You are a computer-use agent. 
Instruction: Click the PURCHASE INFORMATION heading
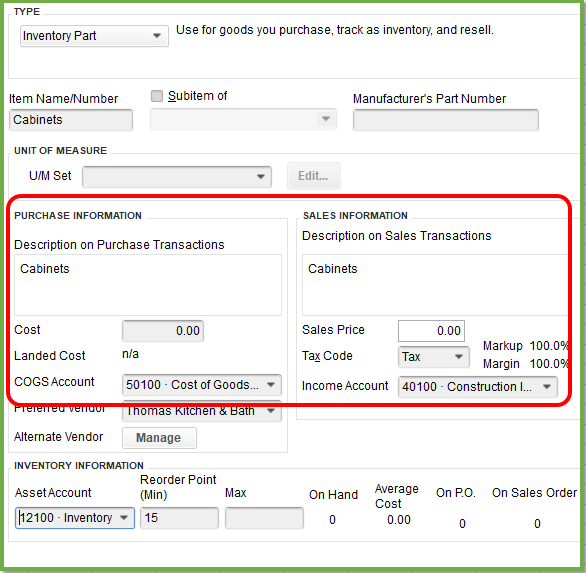(x=78, y=216)
